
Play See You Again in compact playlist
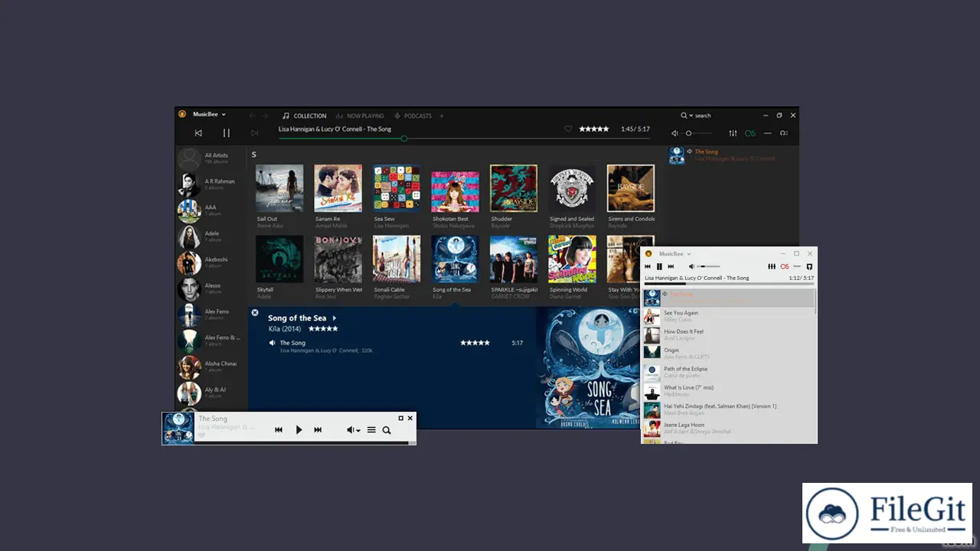coord(729,316)
